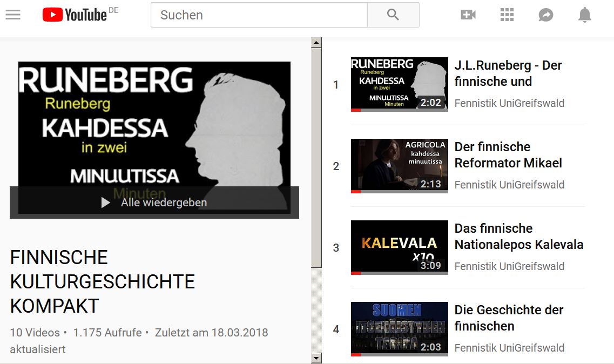The image size is (614, 364).
Task: Click the Zuletzt am 18.03.2018 aktualisiert text
Action: tap(139, 341)
